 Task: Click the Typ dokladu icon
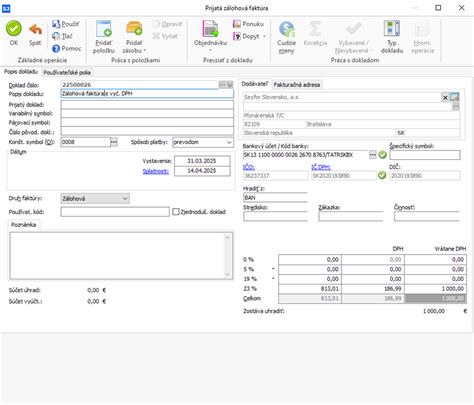click(392, 28)
